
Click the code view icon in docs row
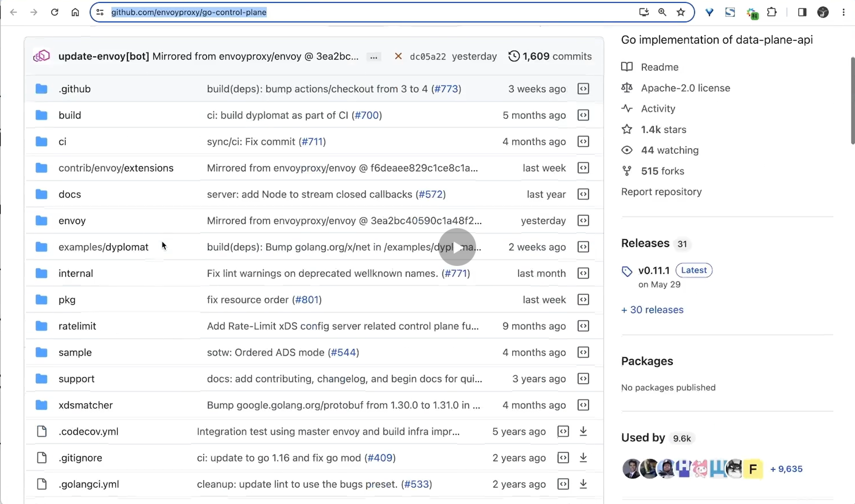click(583, 194)
